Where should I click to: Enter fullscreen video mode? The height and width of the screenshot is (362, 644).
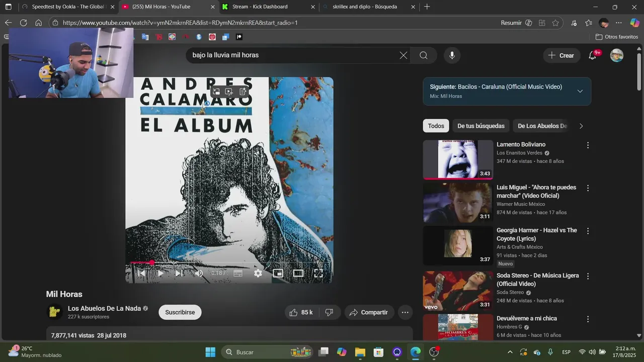318,273
